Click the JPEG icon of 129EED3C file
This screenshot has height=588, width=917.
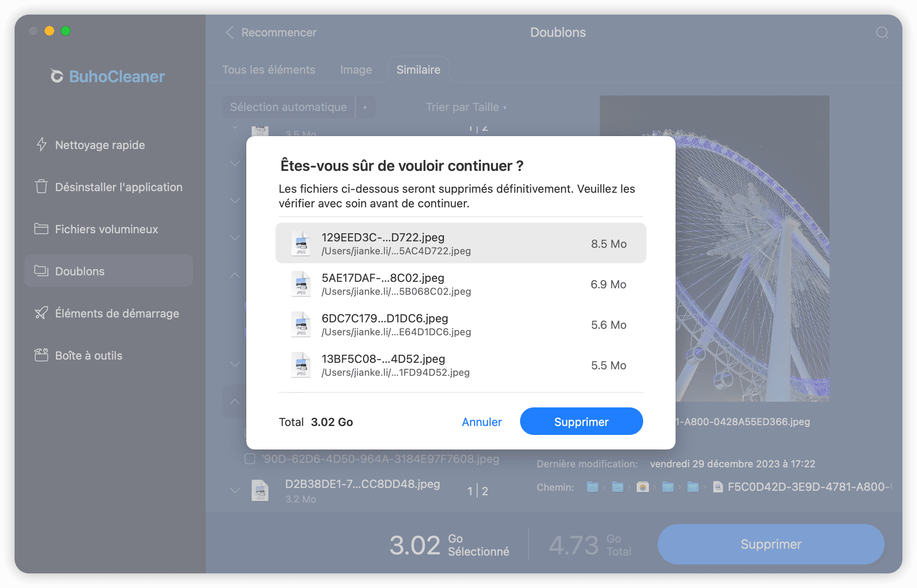[x=301, y=243]
